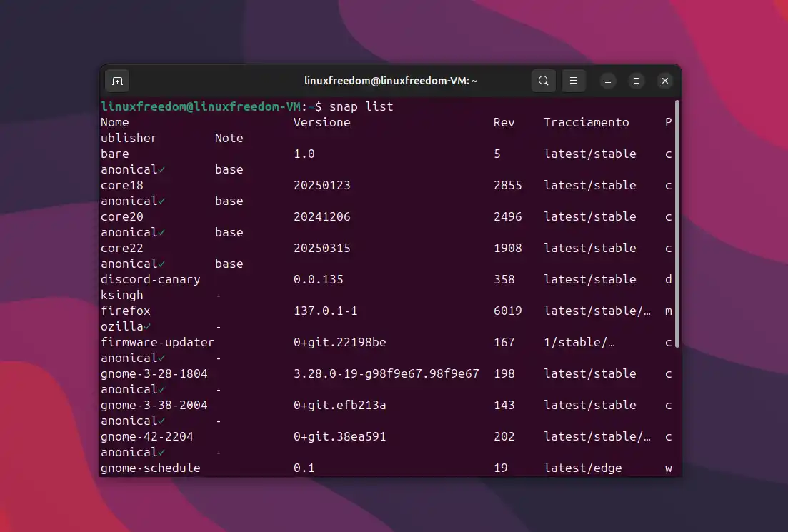This screenshot has width=788, height=532.
Task: Select the 'gnome-42-2204' package name
Action: point(146,436)
